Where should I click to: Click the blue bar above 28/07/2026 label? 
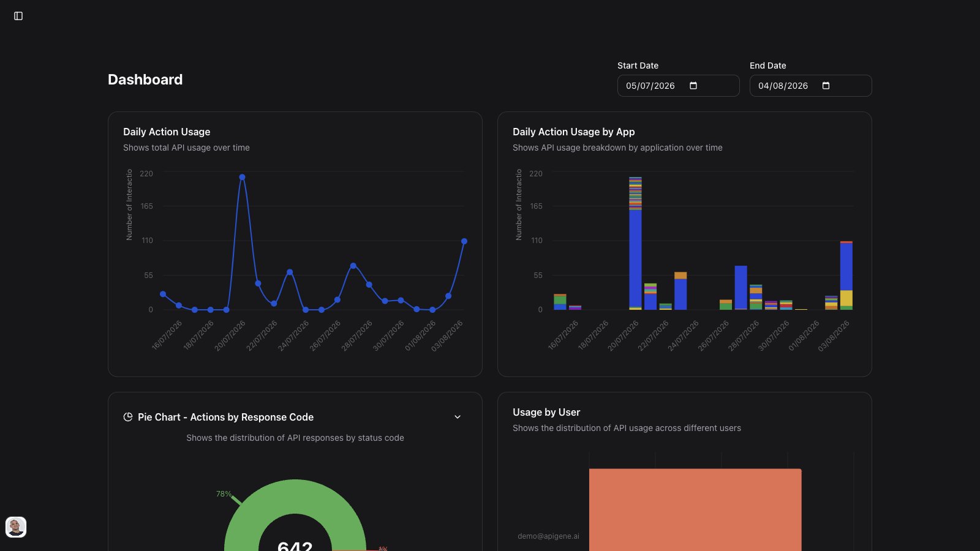(x=741, y=288)
